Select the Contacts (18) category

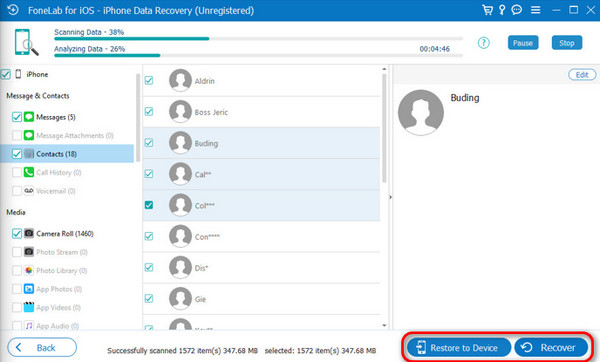point(67,154)
